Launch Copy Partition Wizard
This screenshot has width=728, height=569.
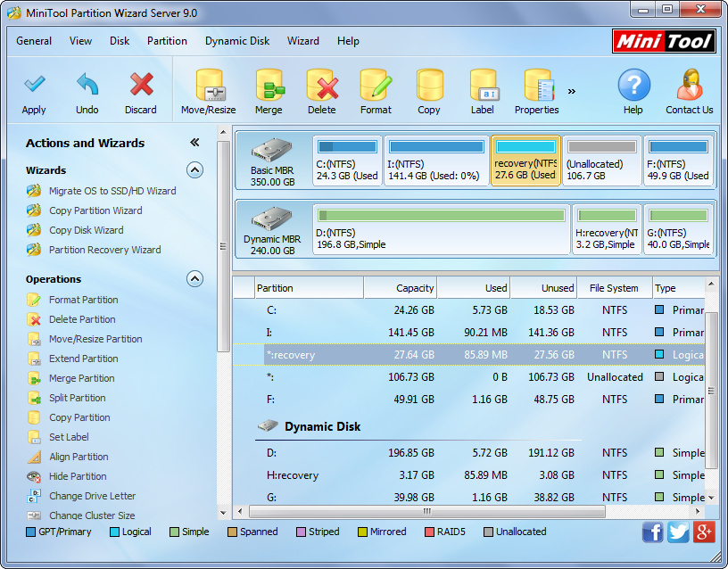tap(84, 210)
